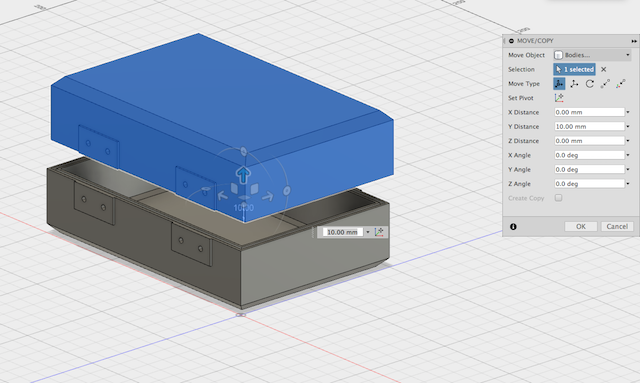The height and width of the screenshot is (383, 640).
Task: Toggle the Create Copy checkbox
Action: tap(558, 198)
